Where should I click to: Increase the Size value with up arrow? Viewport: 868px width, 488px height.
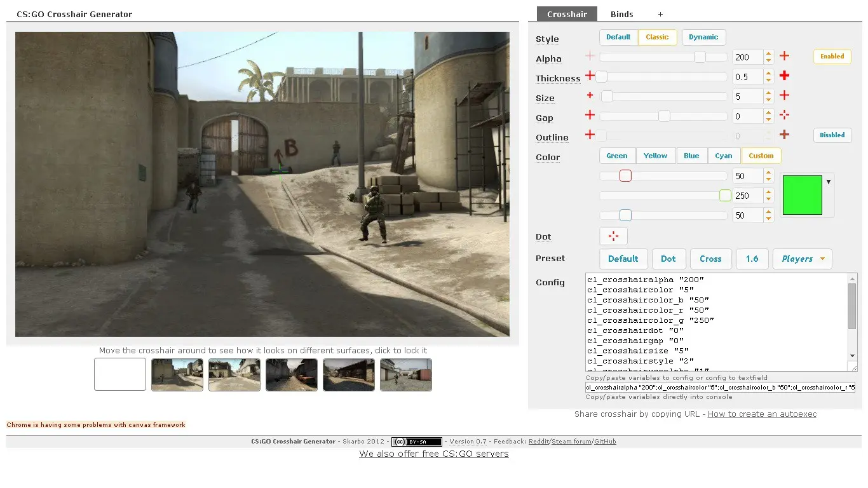pyautogui.click(x=768, y=93)
